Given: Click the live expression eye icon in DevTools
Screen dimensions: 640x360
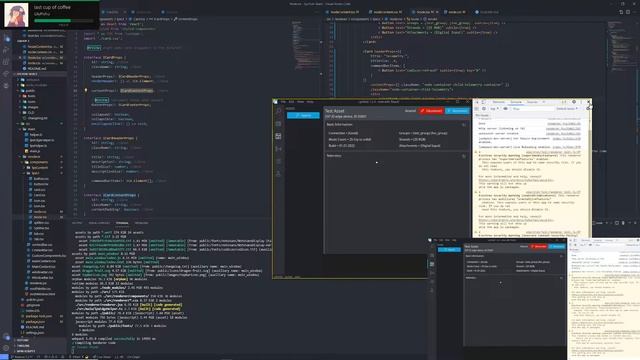Looking at the screenshot, I should (x=506, y=109).
